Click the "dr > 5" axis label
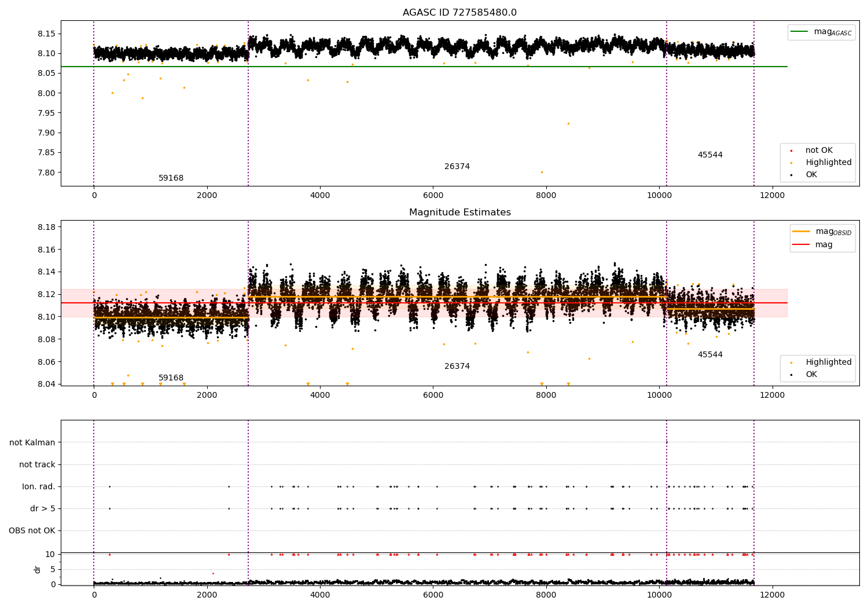The image size is (868, 608). 43,509
